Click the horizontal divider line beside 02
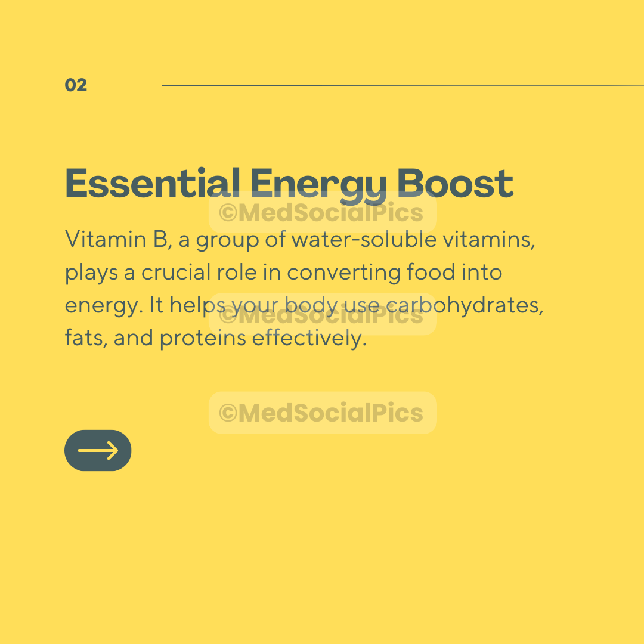This screenshot has width=644, height=644. point(403,85)
